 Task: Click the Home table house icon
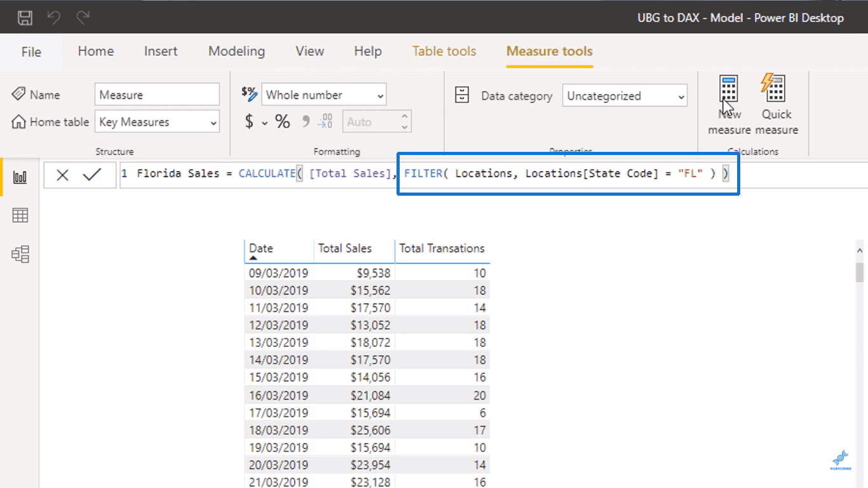pyautogui.click(x=19, y=121)
